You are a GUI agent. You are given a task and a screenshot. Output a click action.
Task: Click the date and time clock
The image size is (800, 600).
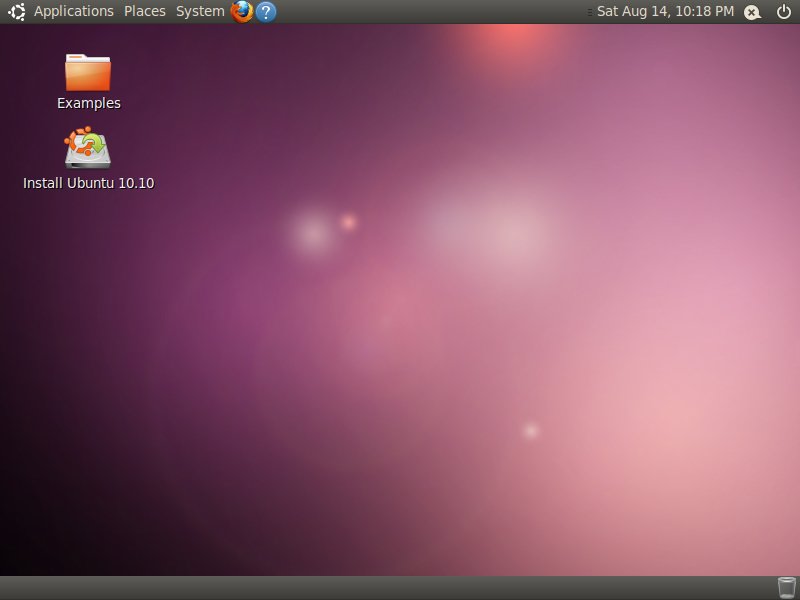(665, 11)
